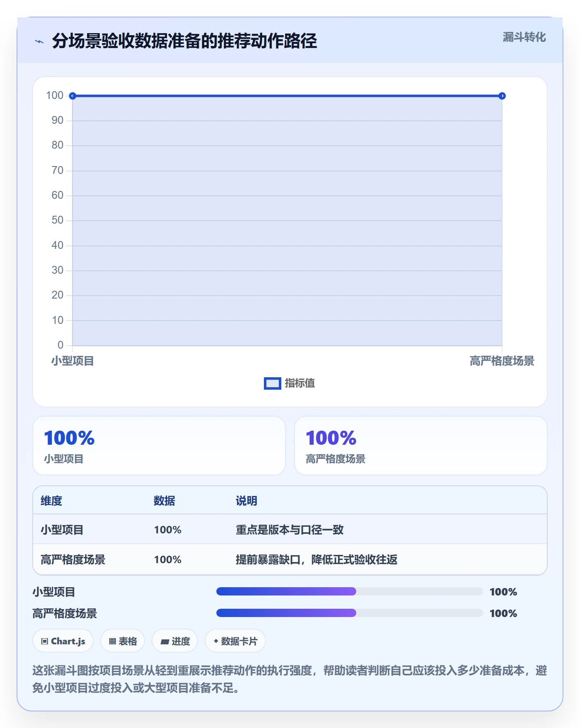Click the 数据 column header
Image resolution: width=580 pixels, height=728 pixels.
(164, 501)
